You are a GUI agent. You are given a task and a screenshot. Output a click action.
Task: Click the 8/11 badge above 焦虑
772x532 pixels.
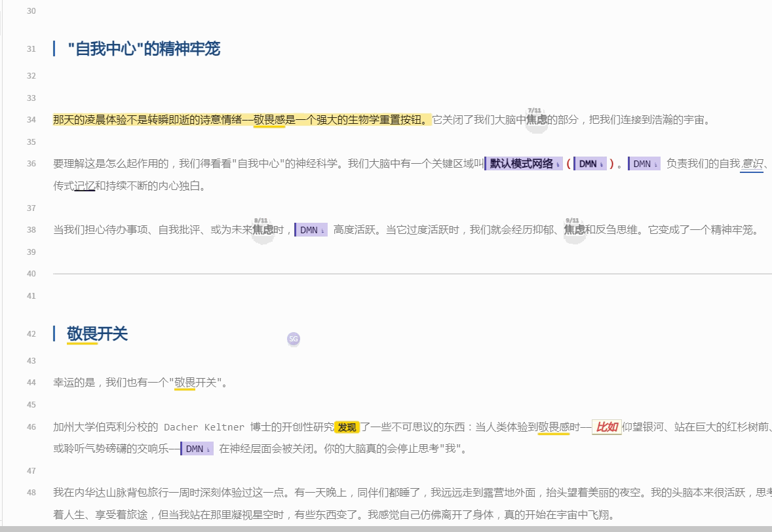click(260, 221)
